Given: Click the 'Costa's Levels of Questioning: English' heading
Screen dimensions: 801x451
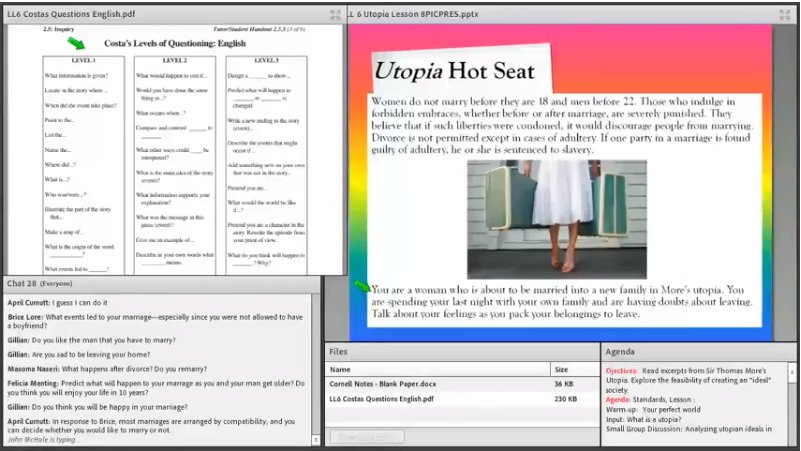Looking at the screenshot, I should [175, 43].
